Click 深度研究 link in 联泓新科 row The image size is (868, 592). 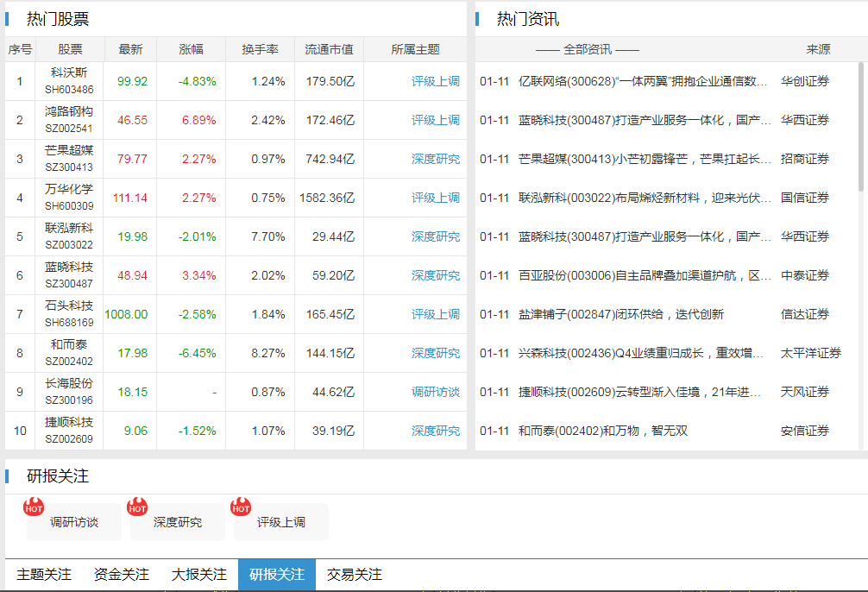click(x=436, y=236)
